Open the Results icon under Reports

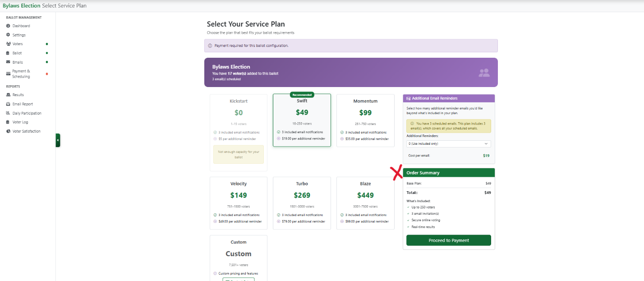[x=8, y=95]
